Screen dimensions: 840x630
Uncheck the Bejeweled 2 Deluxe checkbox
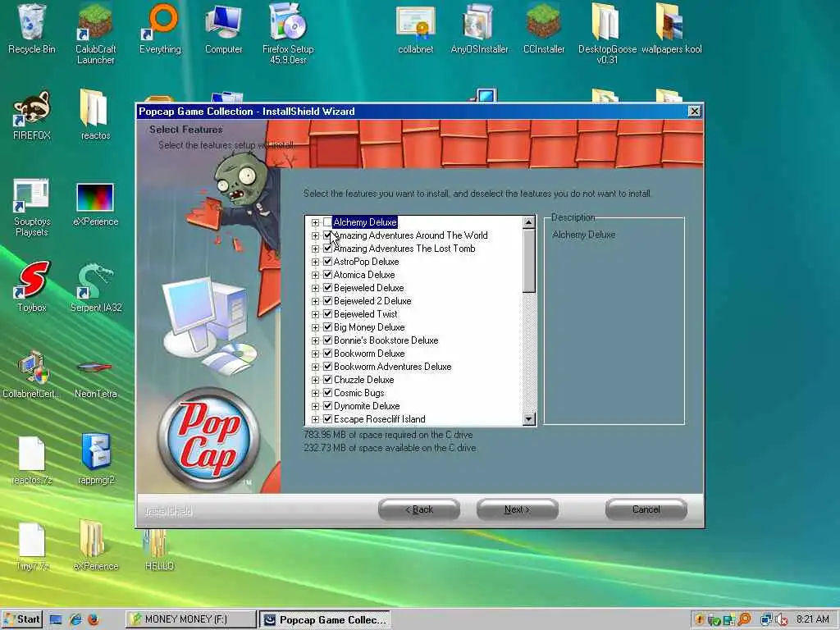[328, 301]
